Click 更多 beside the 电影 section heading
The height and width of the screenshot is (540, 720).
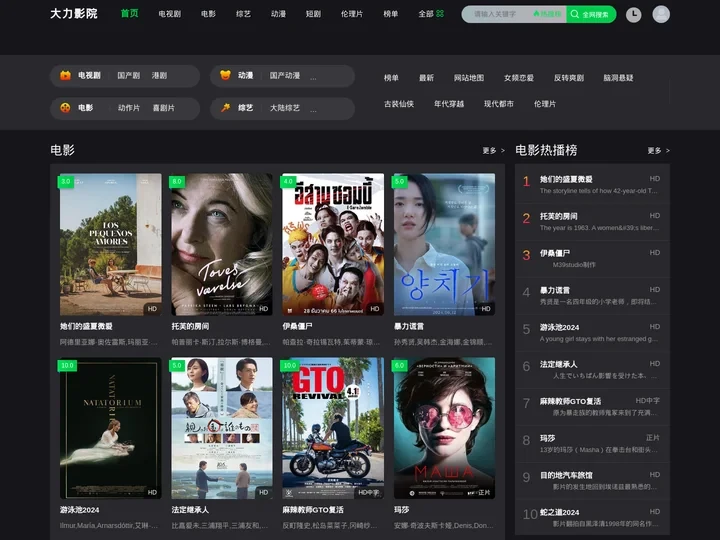pos(494,151)
